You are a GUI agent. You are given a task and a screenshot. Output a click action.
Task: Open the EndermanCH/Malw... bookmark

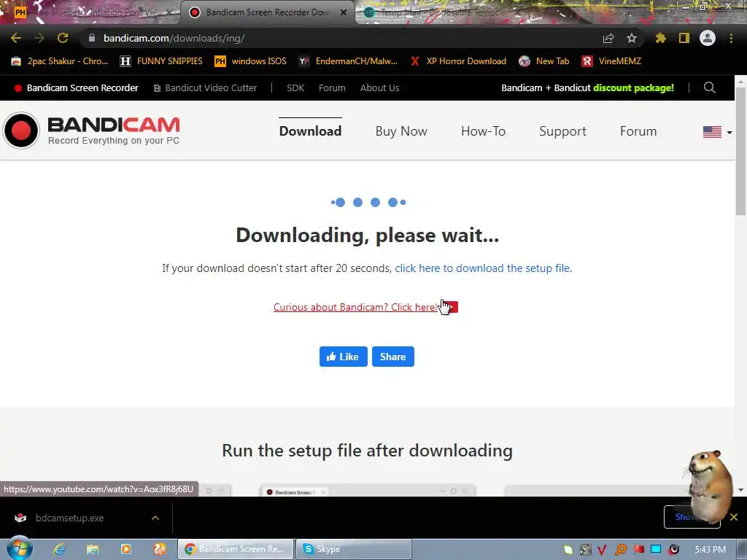pos(348,61)
